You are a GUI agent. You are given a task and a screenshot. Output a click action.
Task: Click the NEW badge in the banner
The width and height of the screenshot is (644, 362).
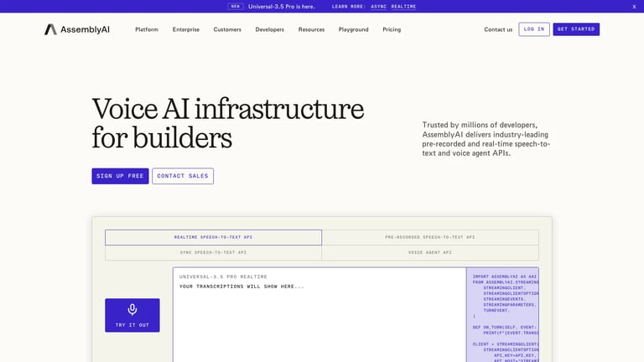(x=236, y=7)
